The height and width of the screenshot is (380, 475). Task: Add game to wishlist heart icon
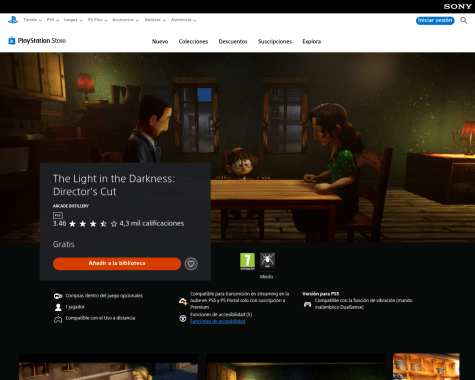click(191, 264)
